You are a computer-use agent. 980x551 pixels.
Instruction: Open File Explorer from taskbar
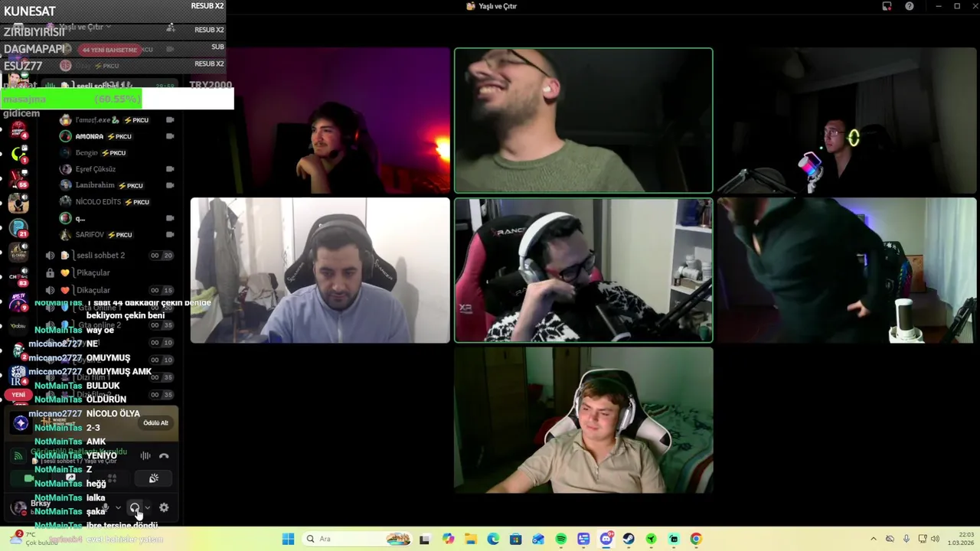(x=470, y=539)
